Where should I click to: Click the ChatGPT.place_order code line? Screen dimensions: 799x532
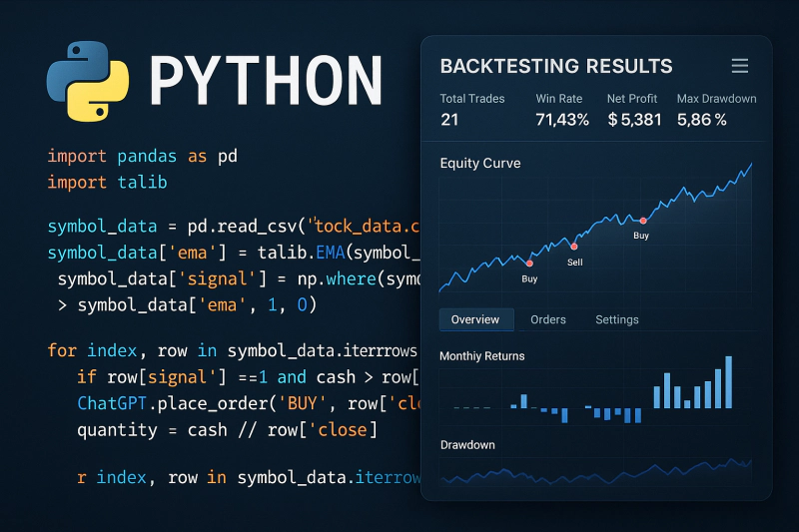[x=249, y=403]
